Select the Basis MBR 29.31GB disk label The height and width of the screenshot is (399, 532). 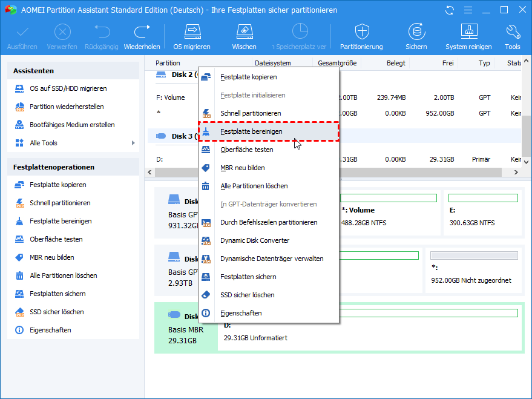[x=186, y=328]
